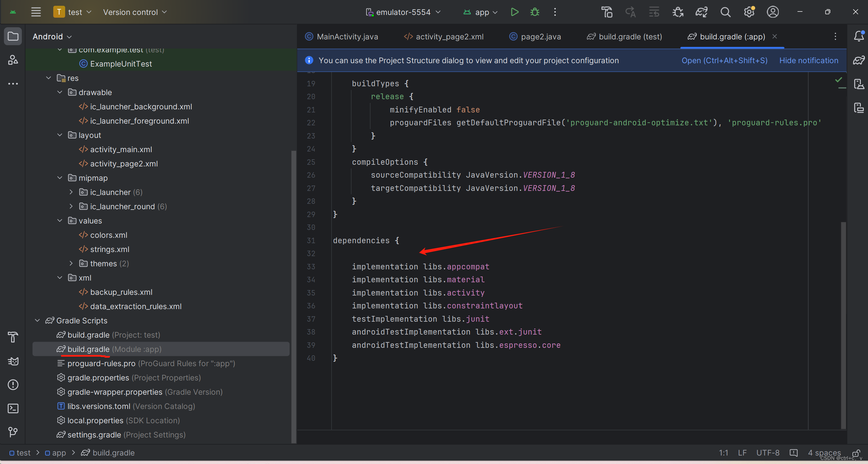This screenshot has width=868, height=464.
Task: Run the app with green play button
Action: pyautogui.click(x=514, y=12)
